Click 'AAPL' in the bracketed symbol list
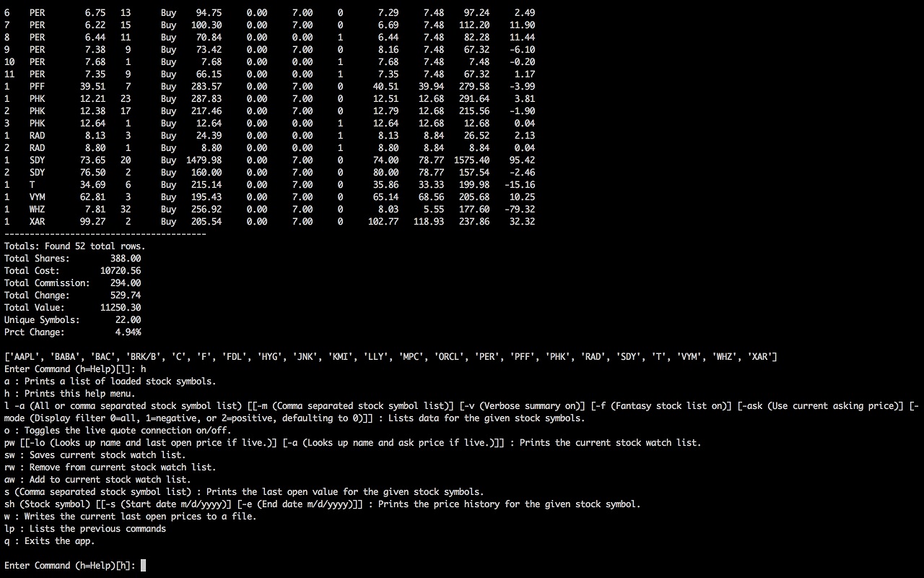This screenshot has width=924, height=578. point(25,357)
